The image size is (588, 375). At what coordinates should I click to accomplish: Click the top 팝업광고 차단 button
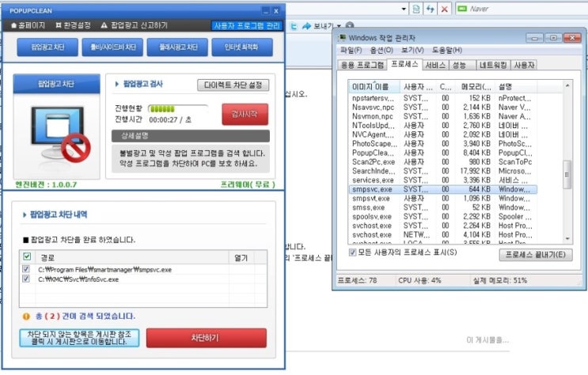coord(47,47)
